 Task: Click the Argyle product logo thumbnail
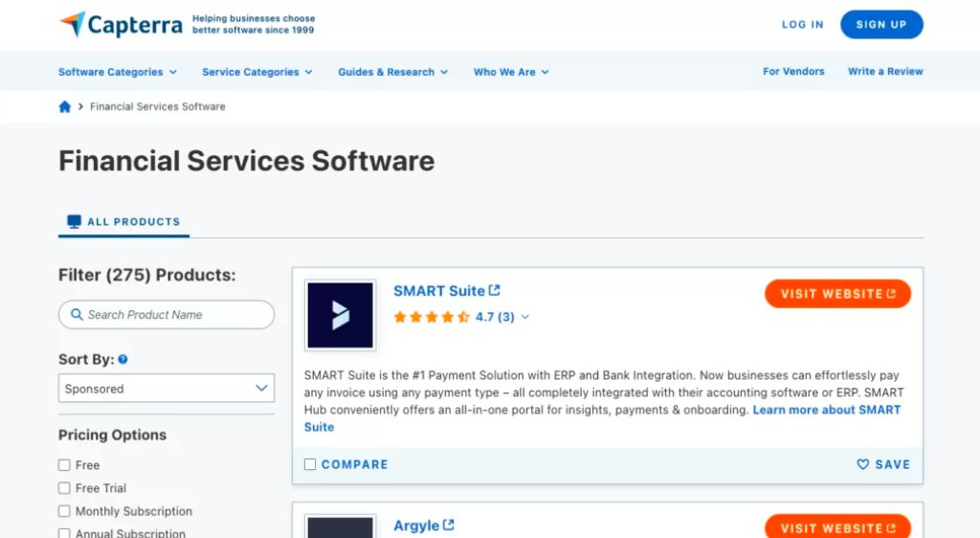point(340,527)
